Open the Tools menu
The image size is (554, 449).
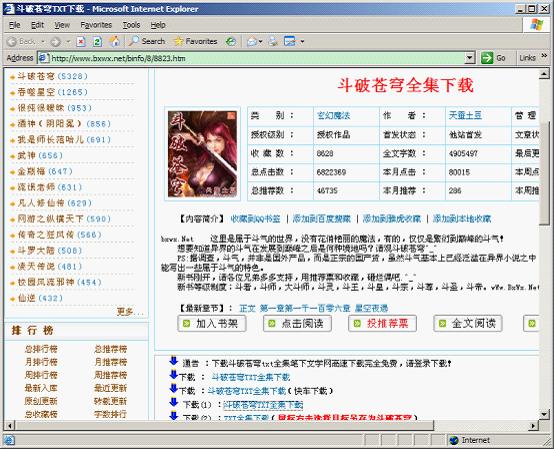[131, 25]
